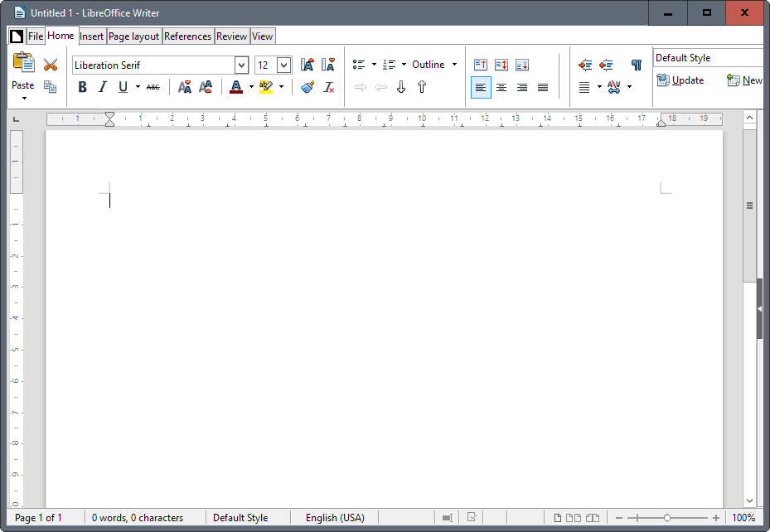The image size is (770, 532).
Task: Toggle align right
Action: [x=522, y=87]
